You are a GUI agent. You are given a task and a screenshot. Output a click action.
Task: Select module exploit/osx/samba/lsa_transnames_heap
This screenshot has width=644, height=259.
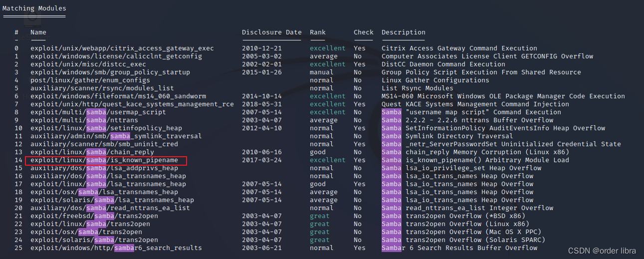(104, 192)
